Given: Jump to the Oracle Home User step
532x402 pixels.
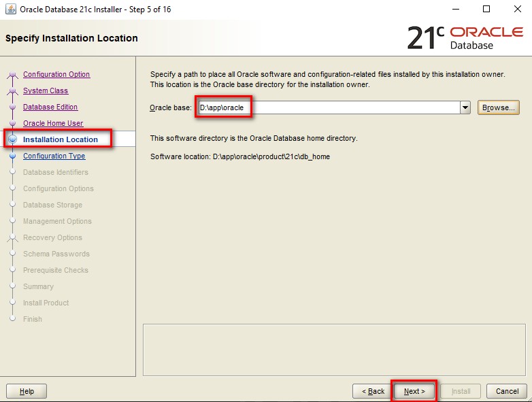Looking at the screenshot, I should point(53,123).
